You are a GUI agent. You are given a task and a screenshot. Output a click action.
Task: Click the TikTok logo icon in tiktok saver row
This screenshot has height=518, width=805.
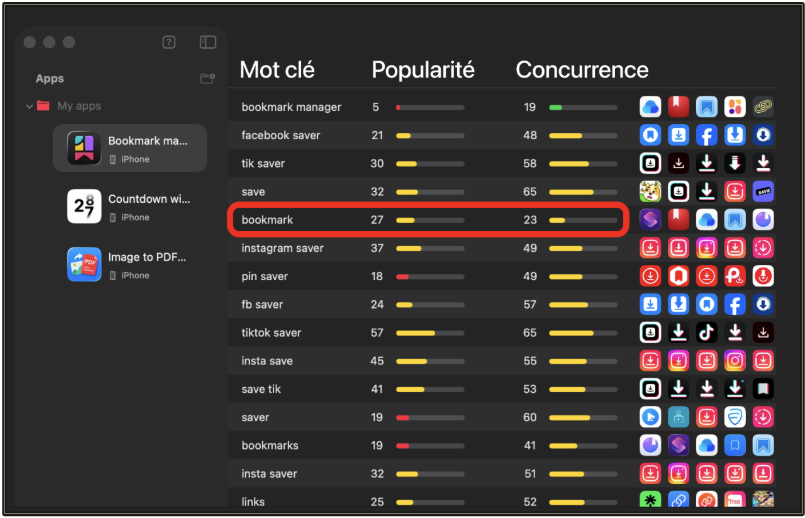[x=707, y=332]
